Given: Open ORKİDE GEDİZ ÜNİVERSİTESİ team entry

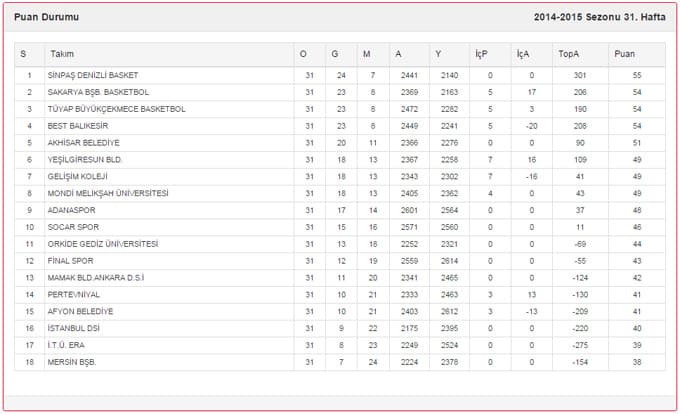Looking at the screenshot, I should 103,244.
